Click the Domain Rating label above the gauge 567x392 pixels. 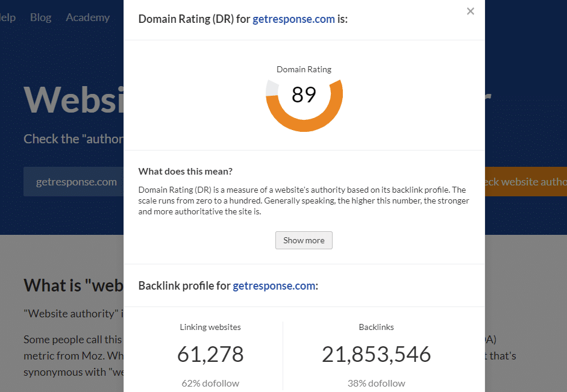(304, 69)
